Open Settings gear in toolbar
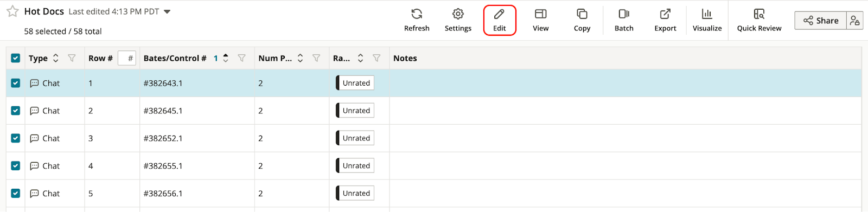 point(458,14)
